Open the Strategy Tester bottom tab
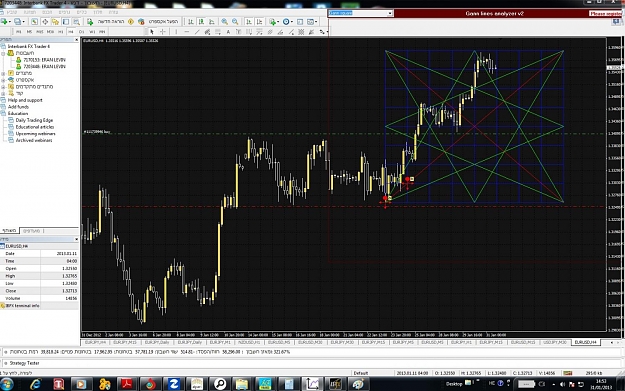 [x=24, y=363]
